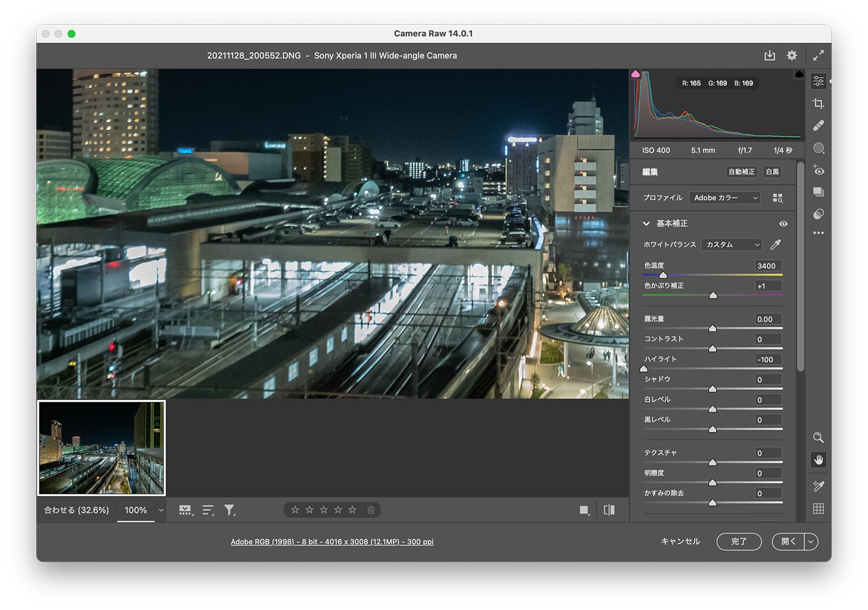Click the かすみの除去 slider handle
The image size is (868, 610).
712,502
